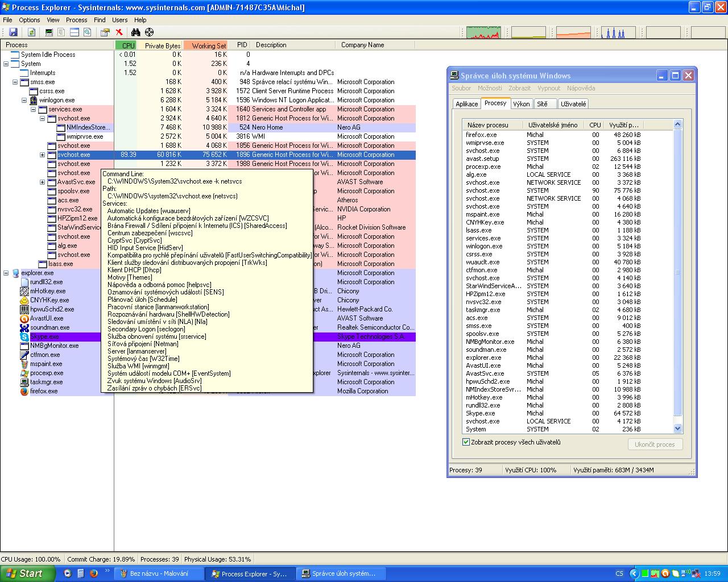Click the CNYHKey.exe smiley icon

coord(24,300)
